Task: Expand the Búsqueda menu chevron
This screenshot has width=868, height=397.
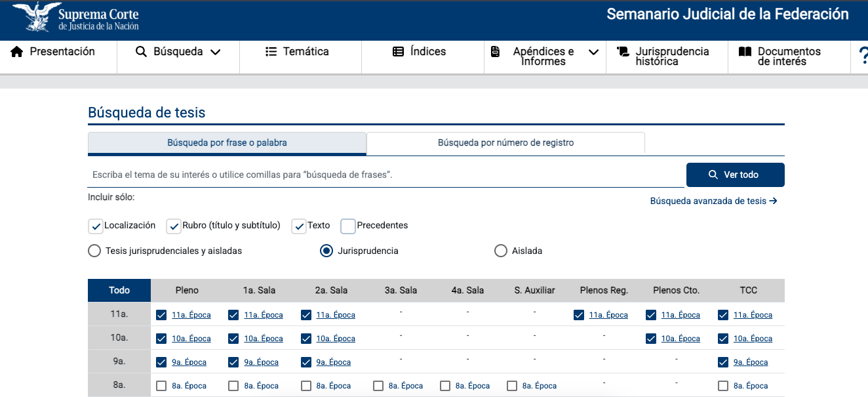Action: [215, 52]
